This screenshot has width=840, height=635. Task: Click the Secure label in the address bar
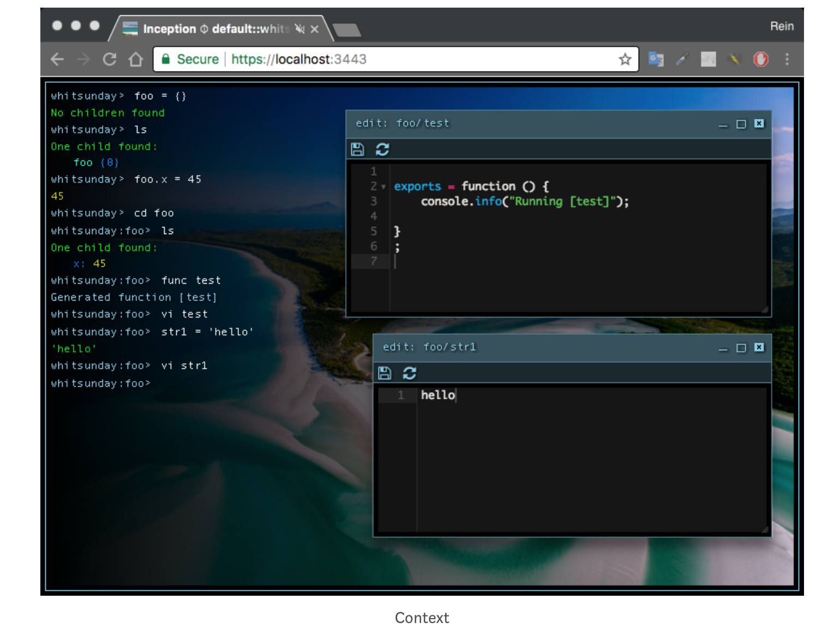(197, 59)
